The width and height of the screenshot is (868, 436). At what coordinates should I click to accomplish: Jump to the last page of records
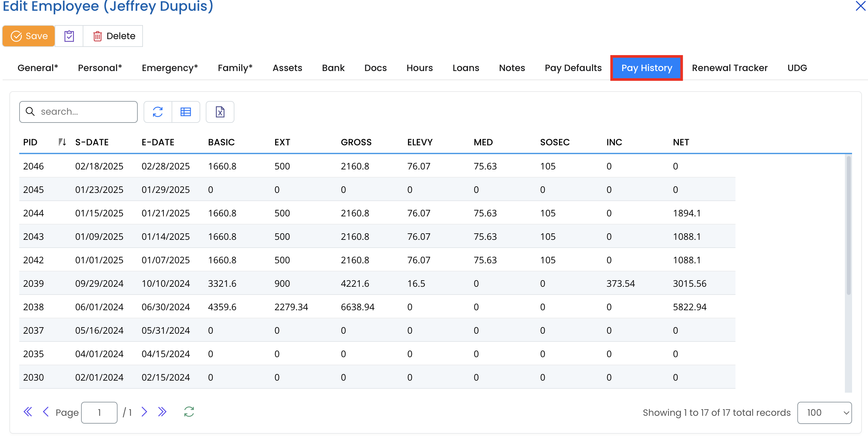click(x=162, y=412)
